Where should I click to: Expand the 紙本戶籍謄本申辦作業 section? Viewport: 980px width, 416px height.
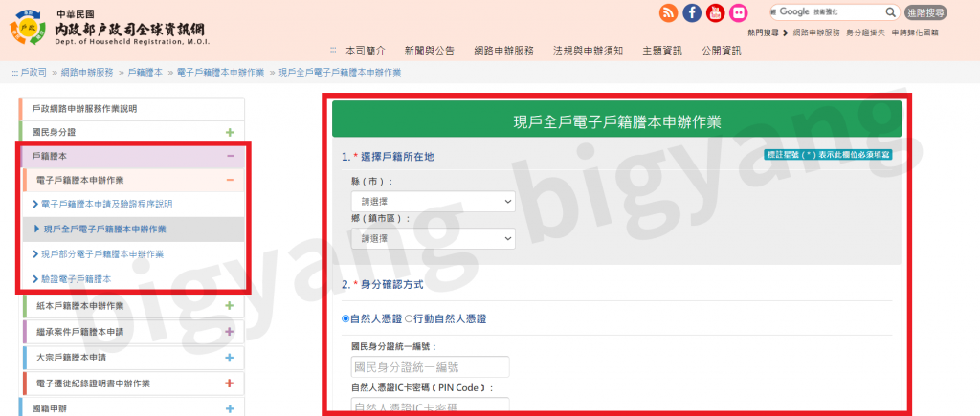(x=230, y=306)
